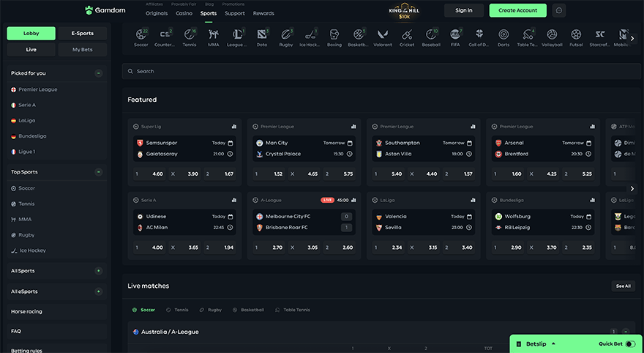The image size is (644, 353).
Task: Open the Affiliates link in header
Action: 154,4
